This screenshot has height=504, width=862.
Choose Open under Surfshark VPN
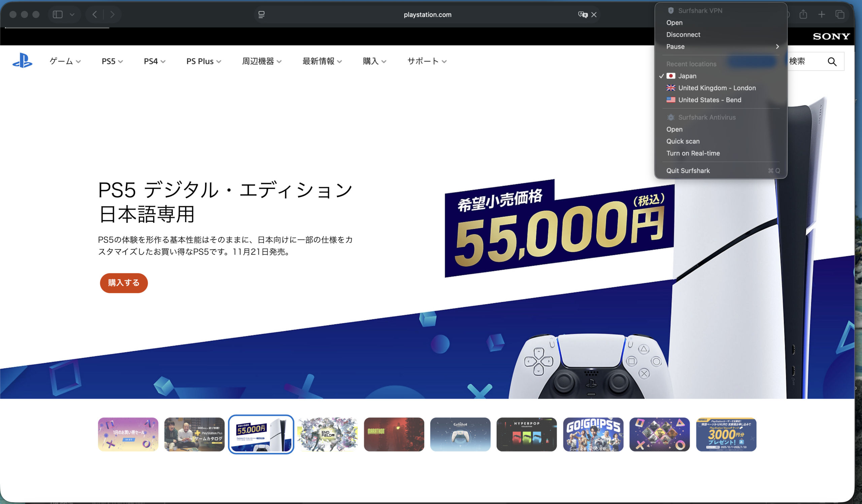click(721, 23)
